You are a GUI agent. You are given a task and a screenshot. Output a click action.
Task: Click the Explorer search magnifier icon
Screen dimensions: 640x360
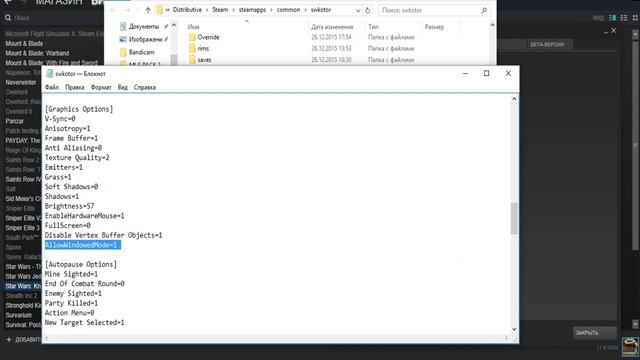point(484,10)
